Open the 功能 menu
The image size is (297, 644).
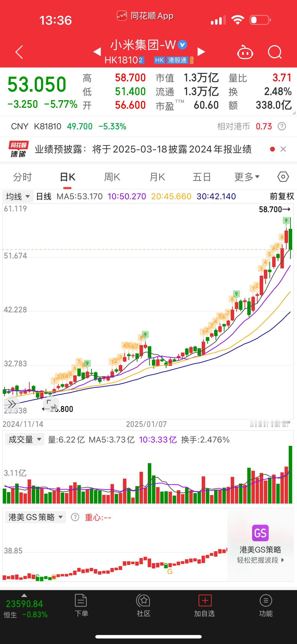pos(266,606)
